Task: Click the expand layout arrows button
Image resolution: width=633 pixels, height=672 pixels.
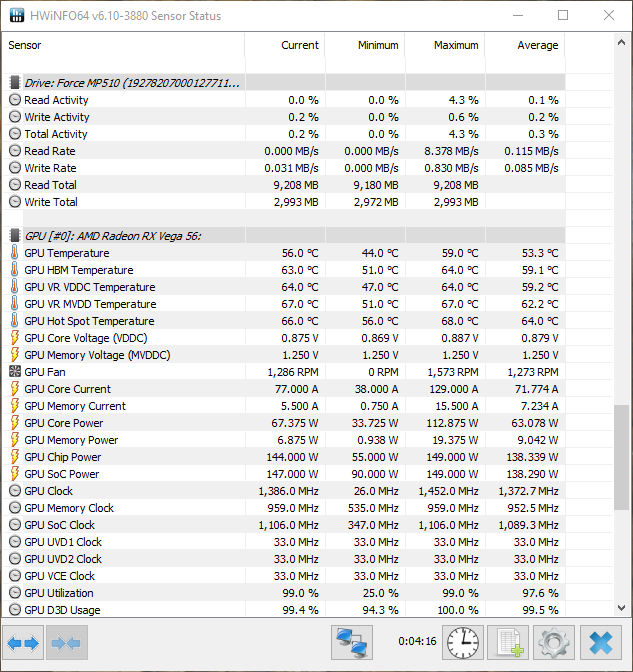Action: point(23,642)
